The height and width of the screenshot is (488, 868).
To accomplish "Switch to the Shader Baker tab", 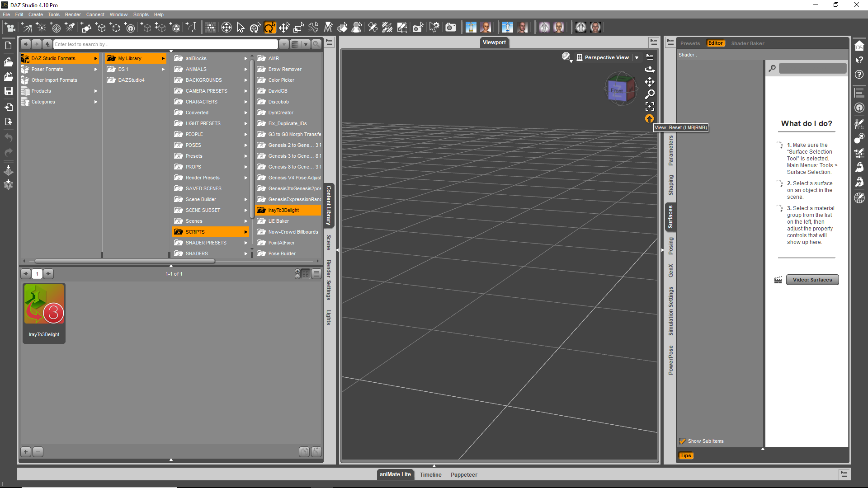I will coord(747,43).
